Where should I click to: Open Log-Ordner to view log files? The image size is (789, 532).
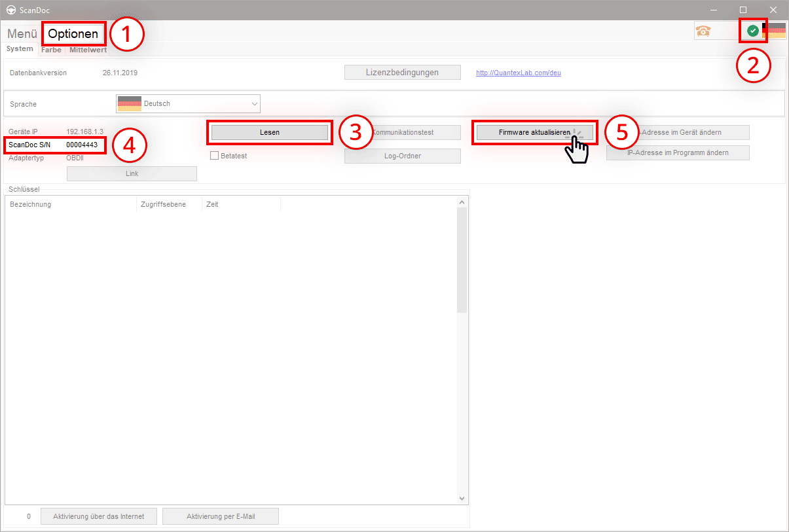402,156
